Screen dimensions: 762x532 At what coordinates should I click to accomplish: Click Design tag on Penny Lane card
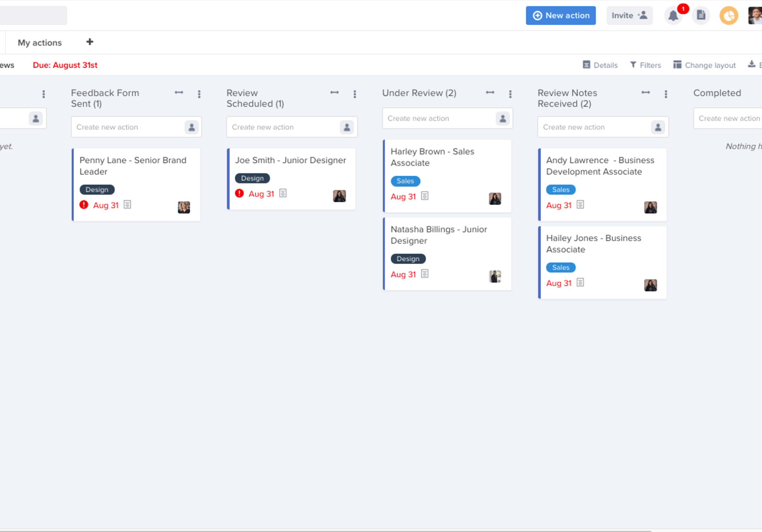(97, 189)
